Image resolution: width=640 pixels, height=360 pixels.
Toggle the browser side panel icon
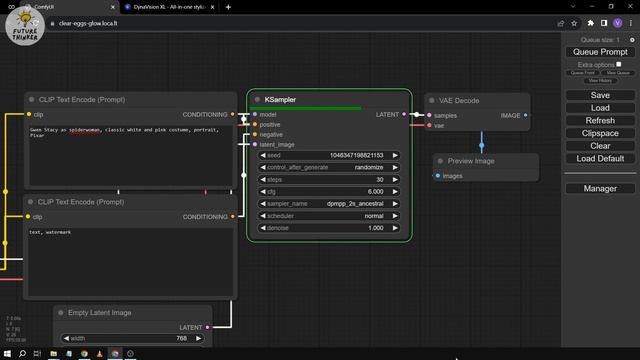[x=604, y=23]
